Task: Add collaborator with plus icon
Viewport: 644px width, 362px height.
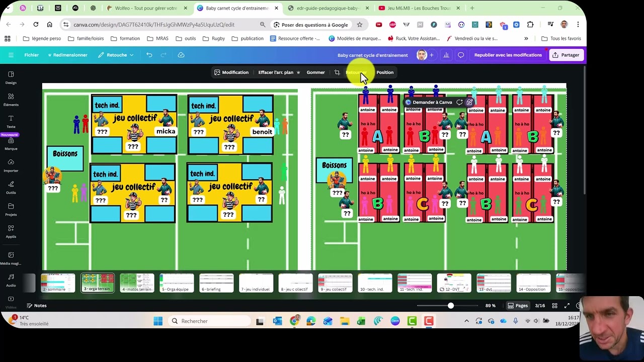Action: [431, 55]
